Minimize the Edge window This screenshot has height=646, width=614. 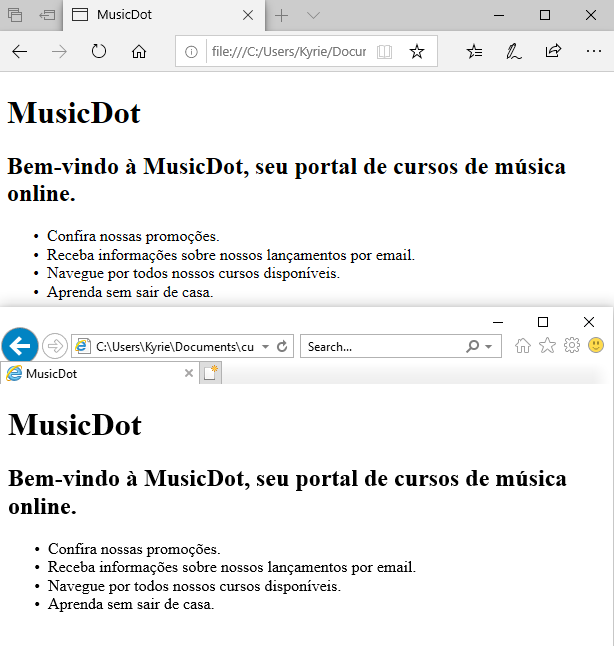(x=499, y=16)
